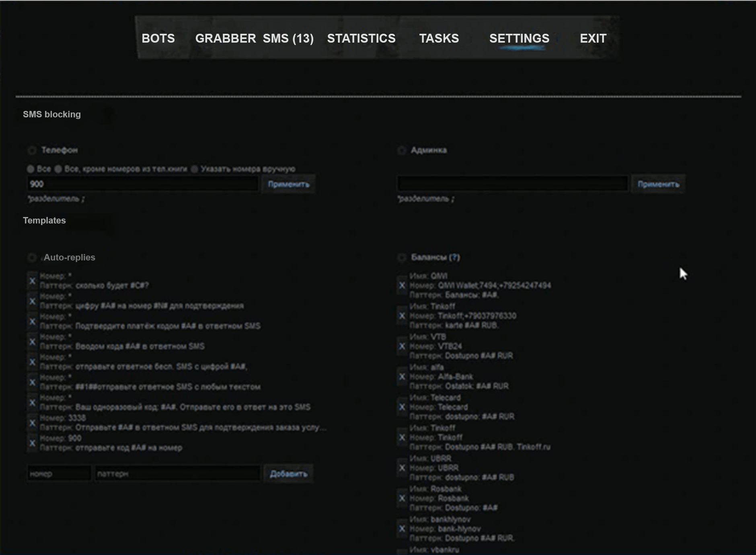Delete the Rosbank balance template
This screenshot has width=756, height=555.
point(402,498)
